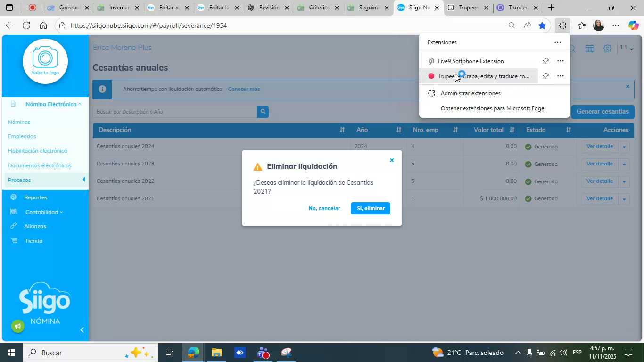The image size is (644, 362).
Task: Refresh the page
Action: (26, 25)
